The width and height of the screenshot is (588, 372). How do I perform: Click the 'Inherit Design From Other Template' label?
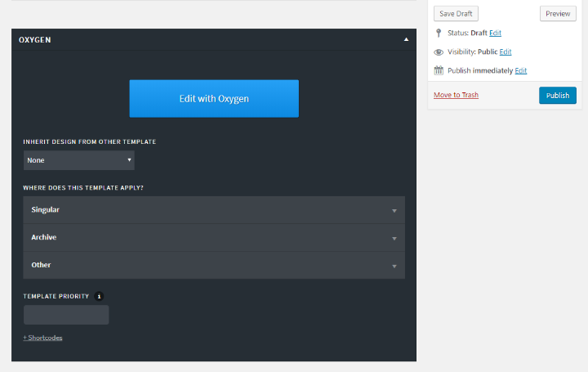click(x=90, y=141)
